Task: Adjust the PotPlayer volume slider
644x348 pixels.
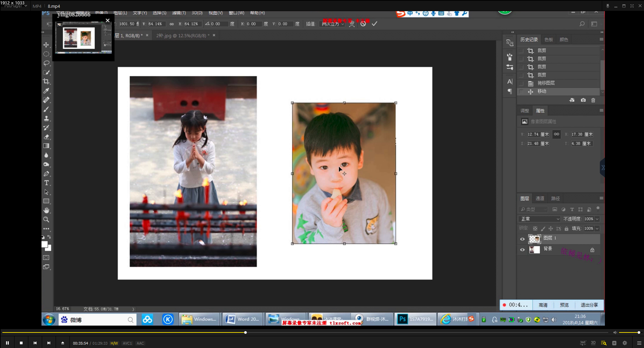Action: point(629,332)
